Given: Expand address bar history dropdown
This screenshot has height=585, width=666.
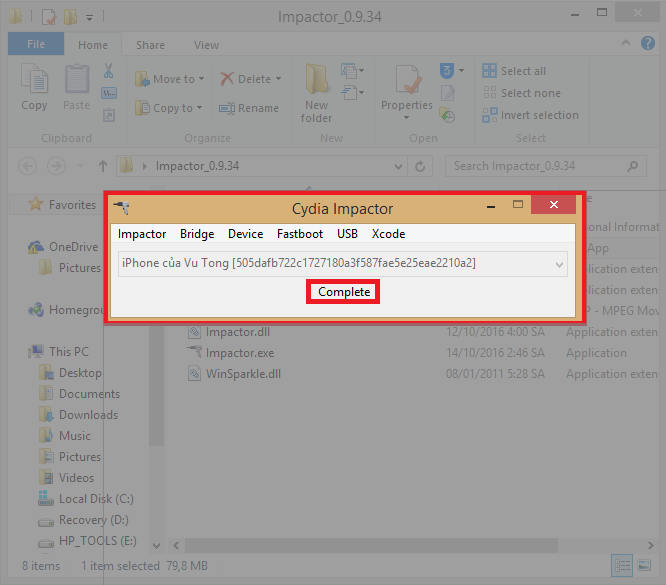Looking at the screenshot, I should [398, 167].
